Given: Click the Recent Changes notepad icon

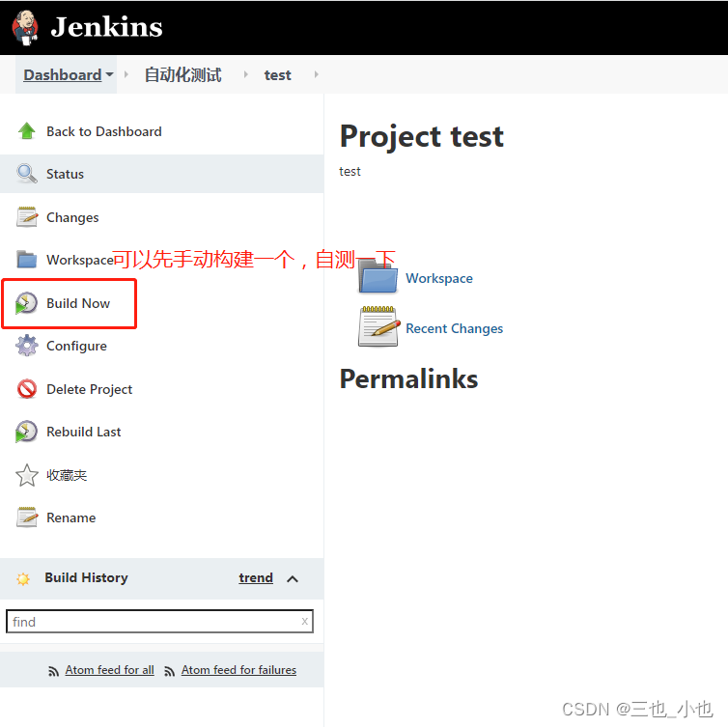Looking at the screenshot, I should [x=378, y=326].
